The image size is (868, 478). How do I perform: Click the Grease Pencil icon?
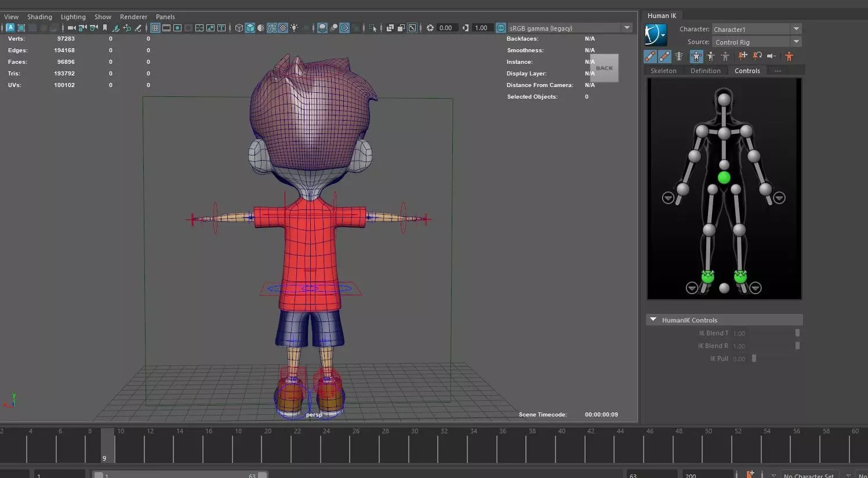(x=138, y=28)
